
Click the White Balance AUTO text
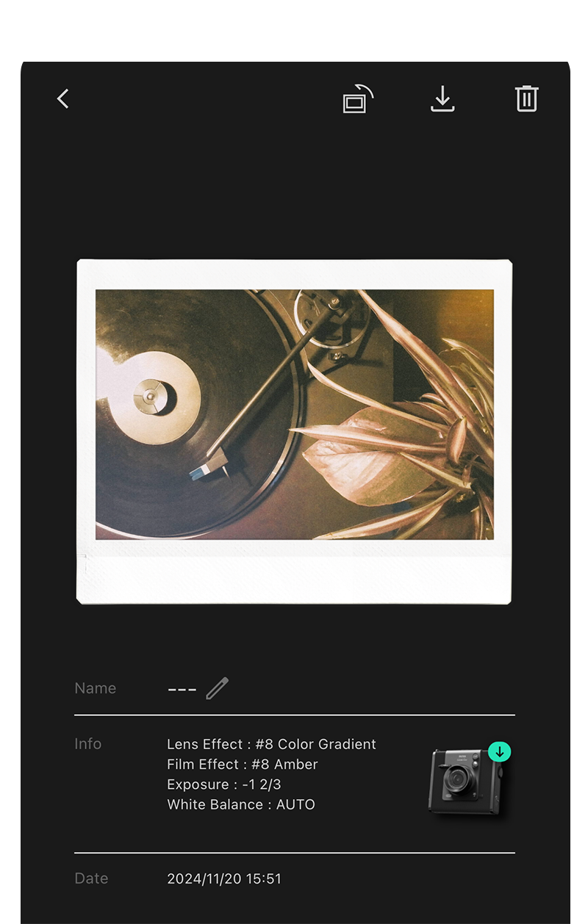[x=241, y=804]
